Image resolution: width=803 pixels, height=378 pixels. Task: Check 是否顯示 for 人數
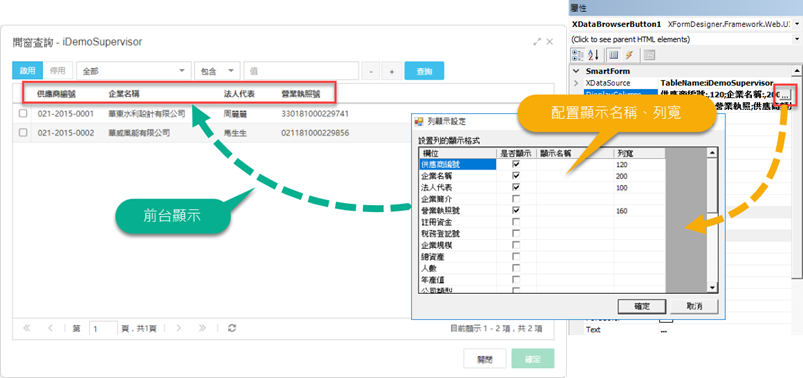516,268
